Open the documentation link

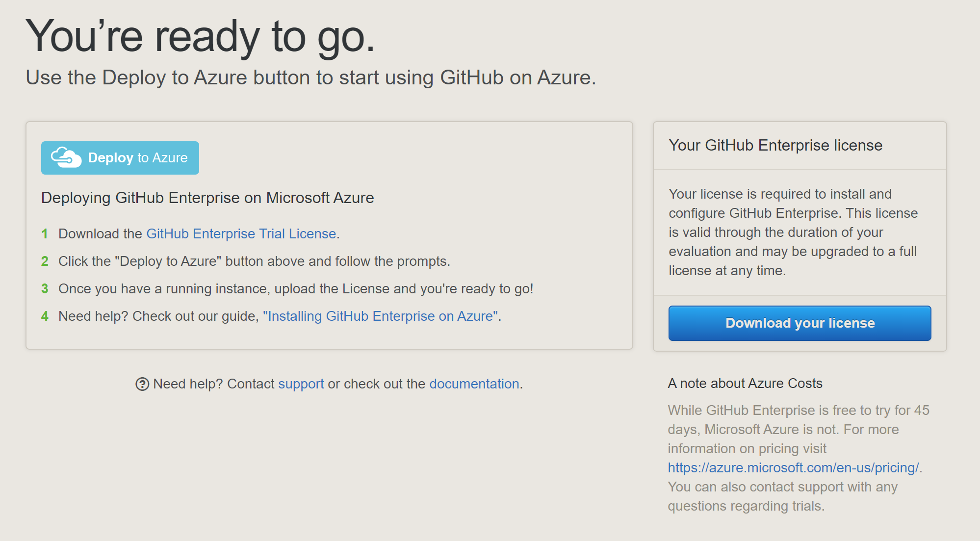[474, 384]
